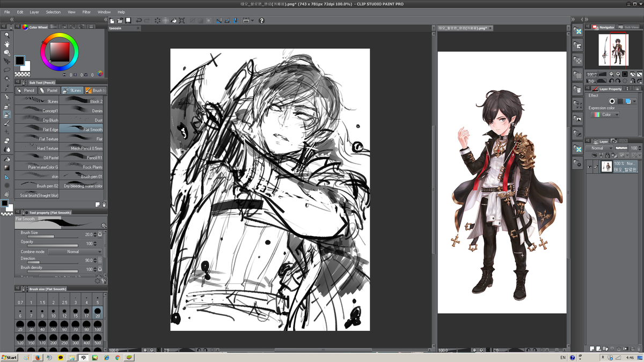Select the Lasso selection tool

(x=7, y=70)
